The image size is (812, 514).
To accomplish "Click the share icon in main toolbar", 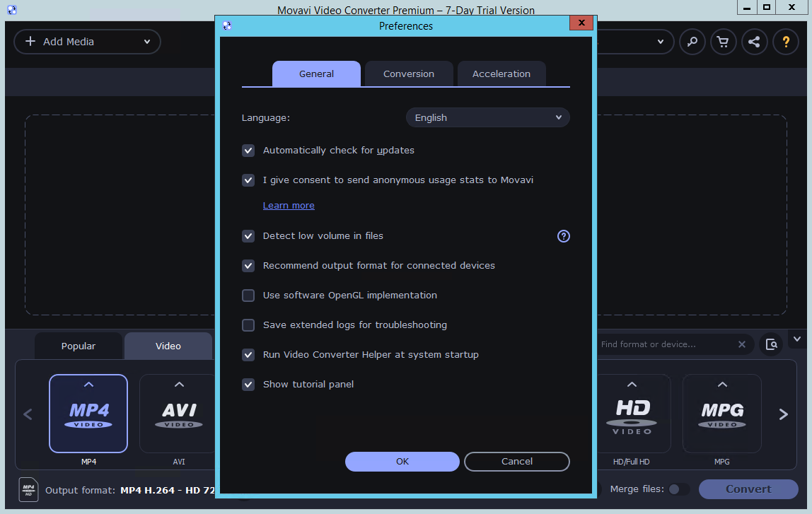I will pos(754,42).
